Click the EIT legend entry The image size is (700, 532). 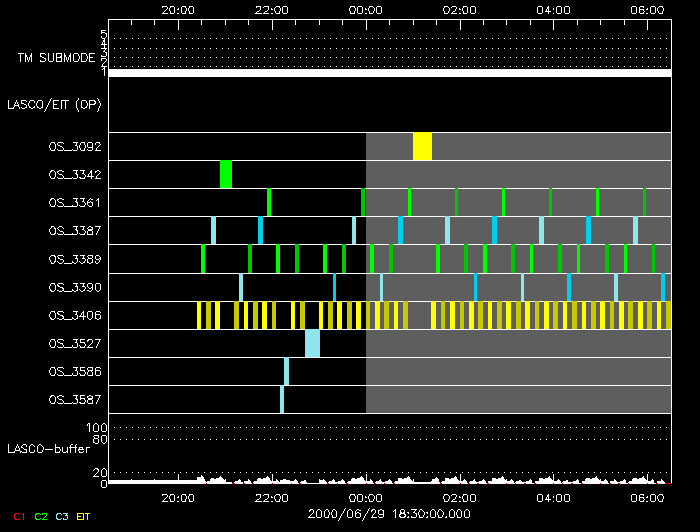click(84, 516)
